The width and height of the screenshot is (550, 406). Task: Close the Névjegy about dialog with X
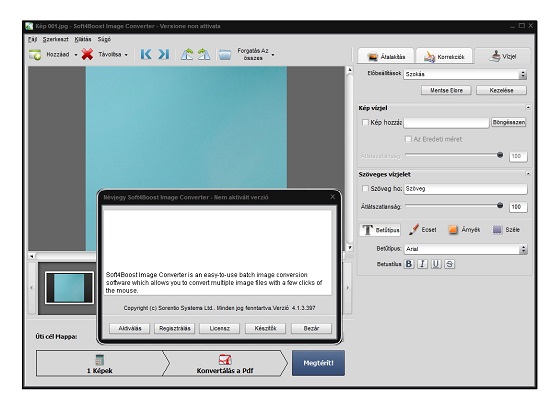click(333, 197)
